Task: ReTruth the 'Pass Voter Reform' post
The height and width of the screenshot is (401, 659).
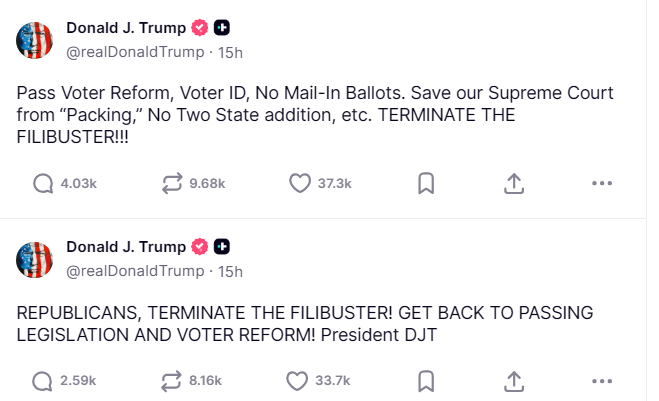Action: [173, 183]
